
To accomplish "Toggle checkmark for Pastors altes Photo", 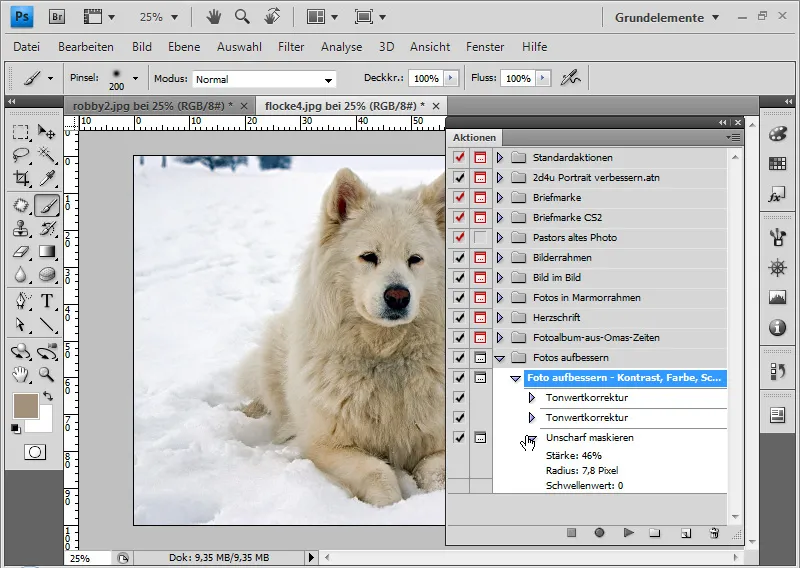I will pos(459,237).
